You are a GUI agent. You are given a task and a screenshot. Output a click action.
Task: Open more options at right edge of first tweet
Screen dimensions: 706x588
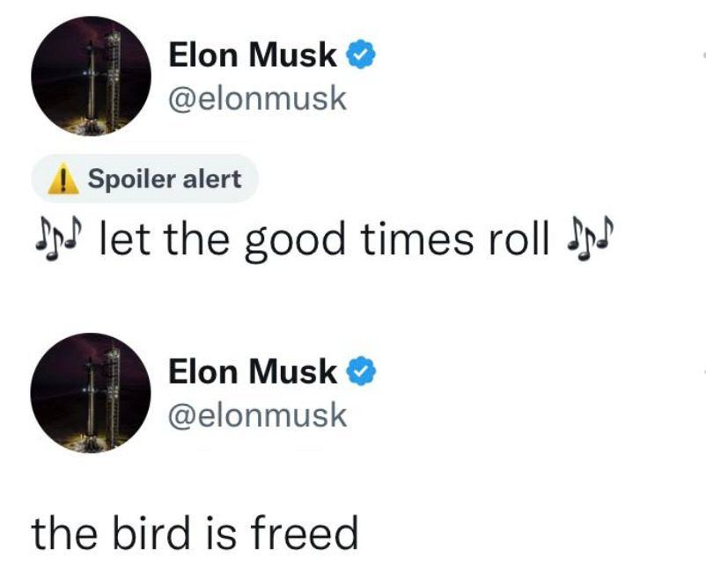point(703,55)
